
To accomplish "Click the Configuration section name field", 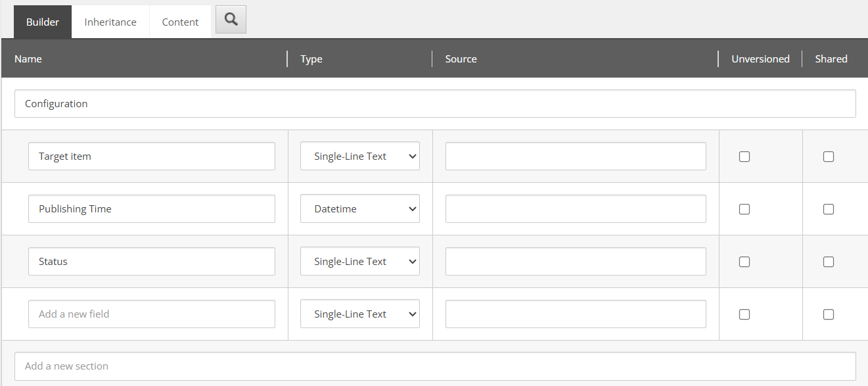I will (435, 103).
